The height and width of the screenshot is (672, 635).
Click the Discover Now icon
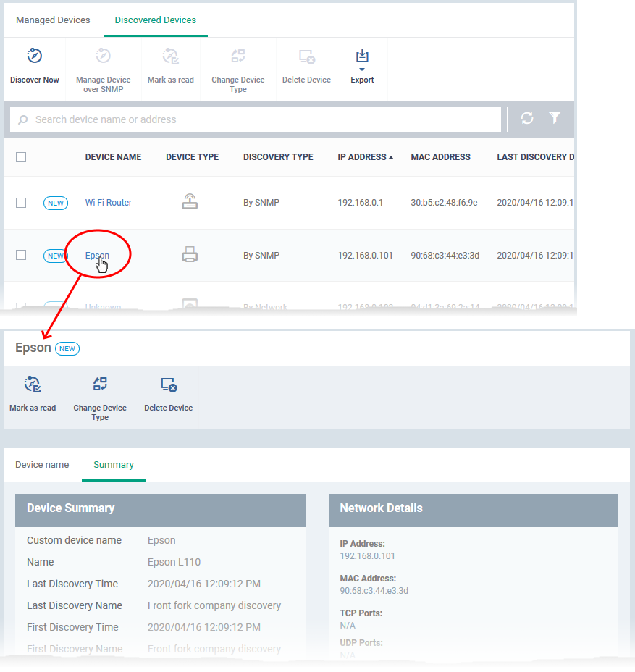point(34,56)
